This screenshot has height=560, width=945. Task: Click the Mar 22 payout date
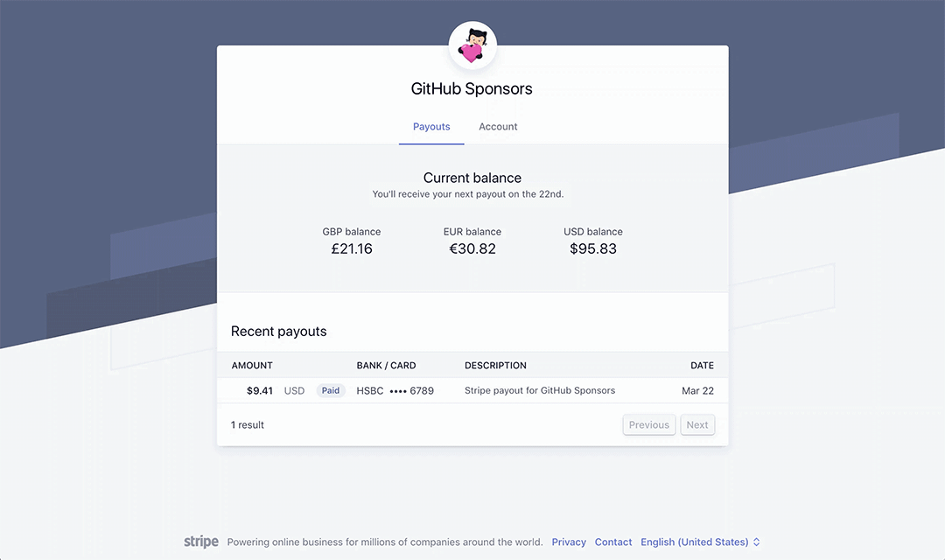697,390
